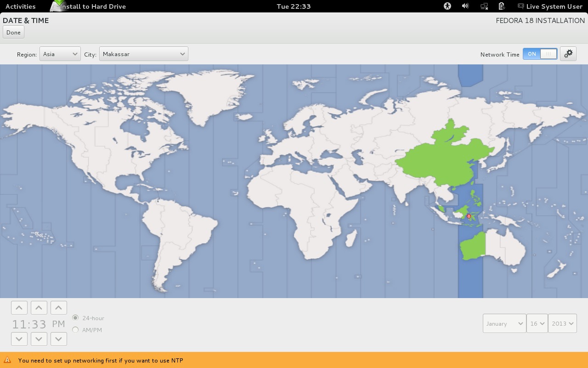
Task: Click Western Australia highlighted on the map
Action: [472, 247]
